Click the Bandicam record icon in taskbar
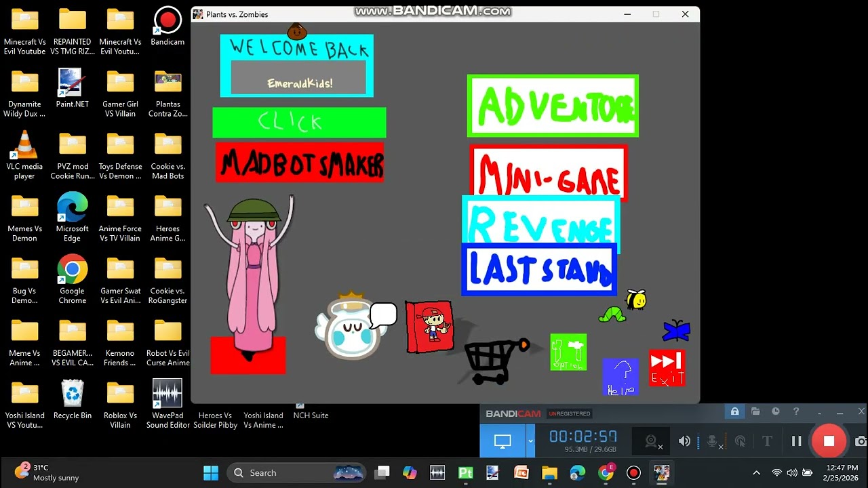This screenshot has width=868, height=488. point(633,472)
